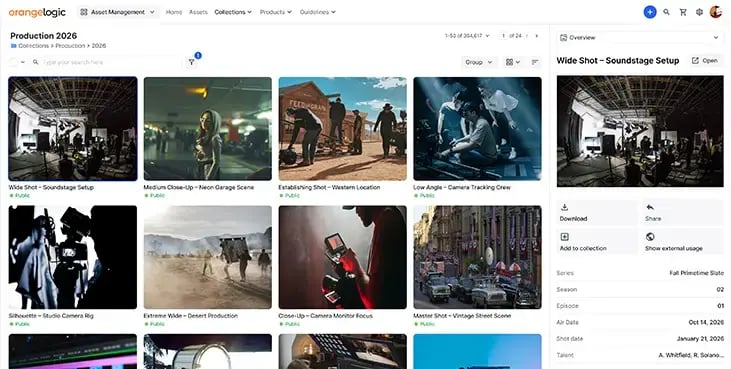Expand the Products menu
Image resolution: width=731 pixels, height=369 pixels.
point(276,12)
